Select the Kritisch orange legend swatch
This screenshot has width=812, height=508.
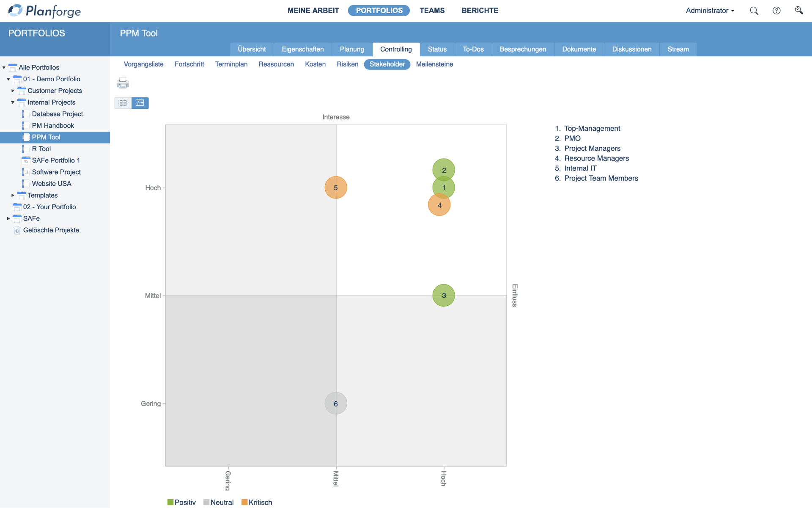pyautogui.click(x=244, y=502)
